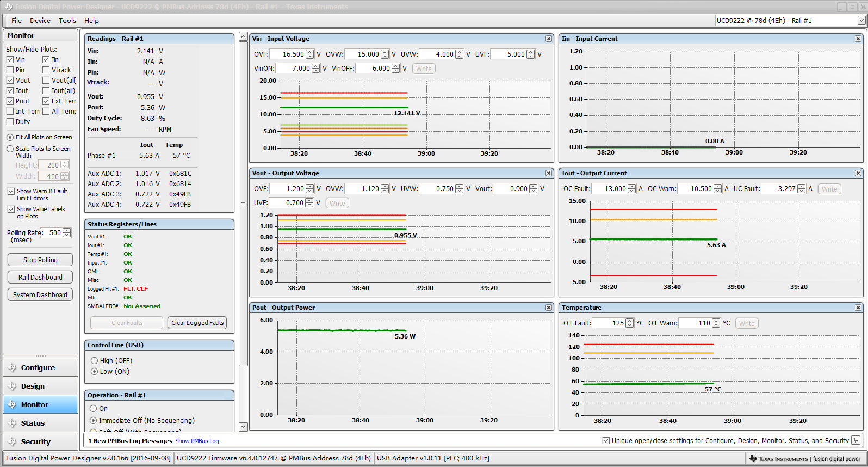868x467 pixels.
Task: Click the Polling Rate spinner arrows
Action: point(67,233)
